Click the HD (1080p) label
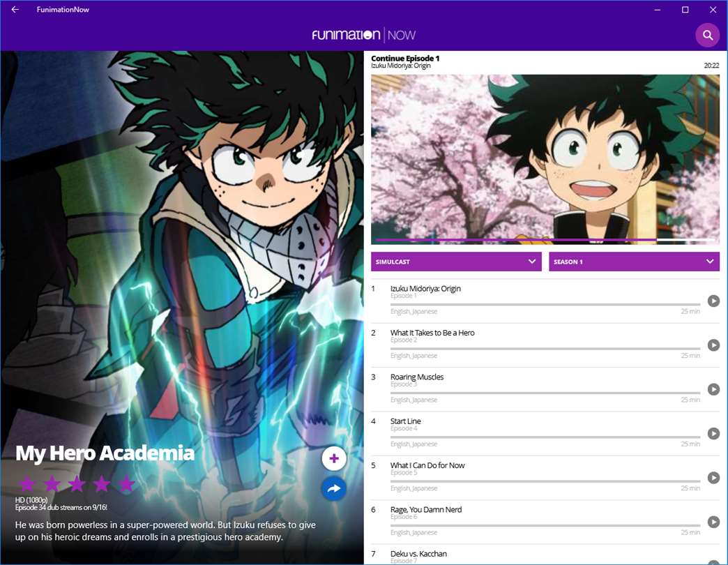The height and width of the screenshot is (565, 728). point(31,499)
